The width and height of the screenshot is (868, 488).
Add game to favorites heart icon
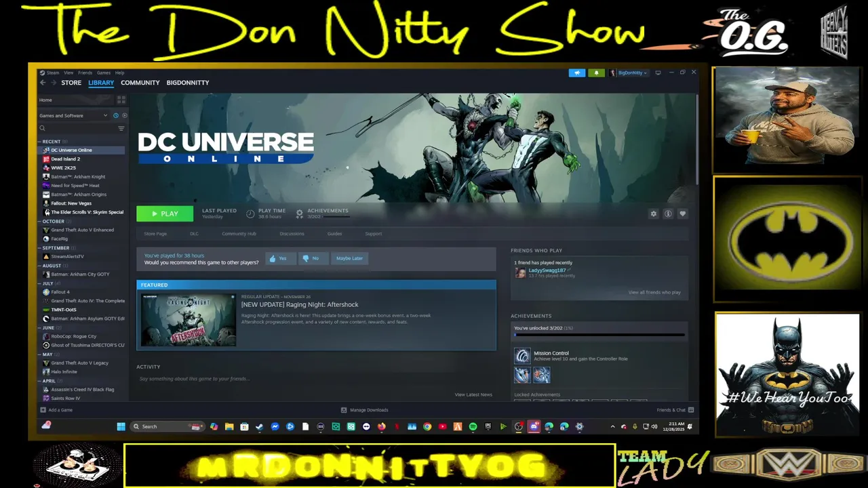683,213
